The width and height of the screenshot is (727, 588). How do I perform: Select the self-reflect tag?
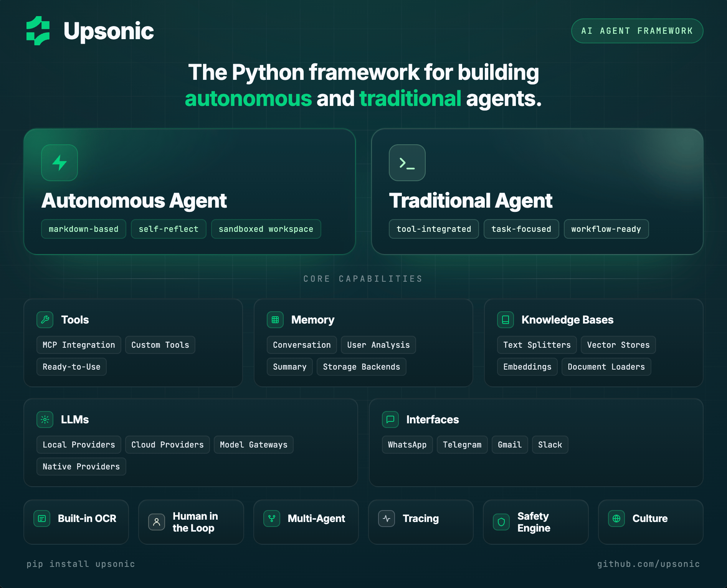tap(169, 229)
